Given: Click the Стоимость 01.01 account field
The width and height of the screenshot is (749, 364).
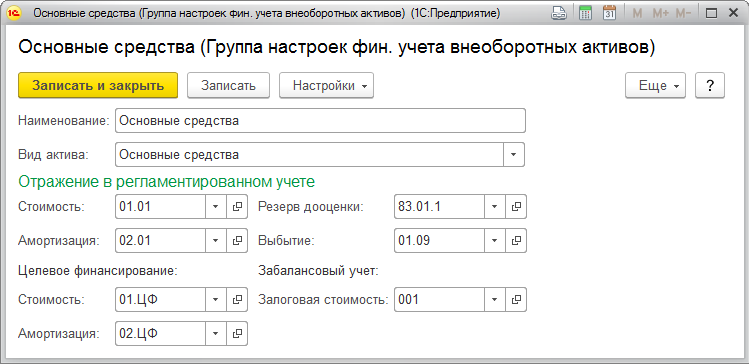Looking at the screenshot, I should 160,206.
